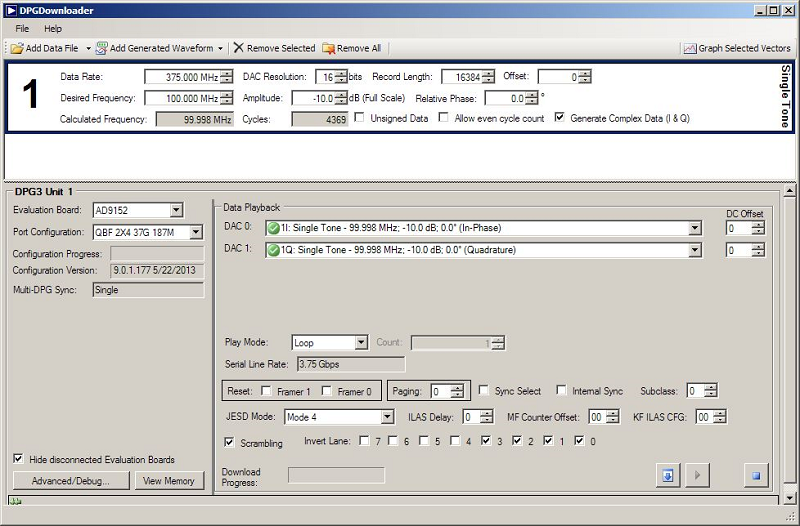Click the View Memory button
Image resolution: width=800 pixels, height=526 pixels.
pyautogui.click(x=169, y=481)
